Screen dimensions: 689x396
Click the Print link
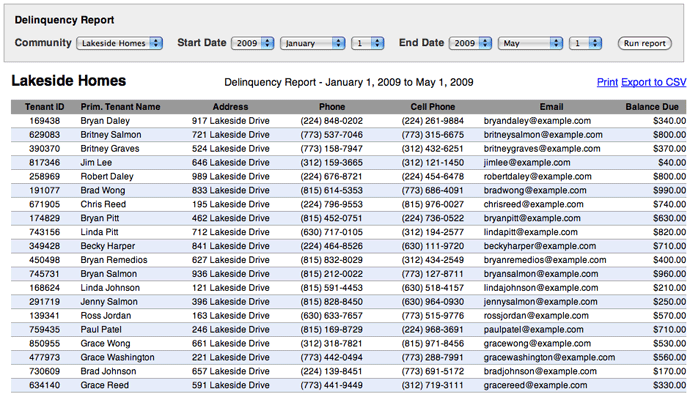pyautogui.click(x=607, y=82)
